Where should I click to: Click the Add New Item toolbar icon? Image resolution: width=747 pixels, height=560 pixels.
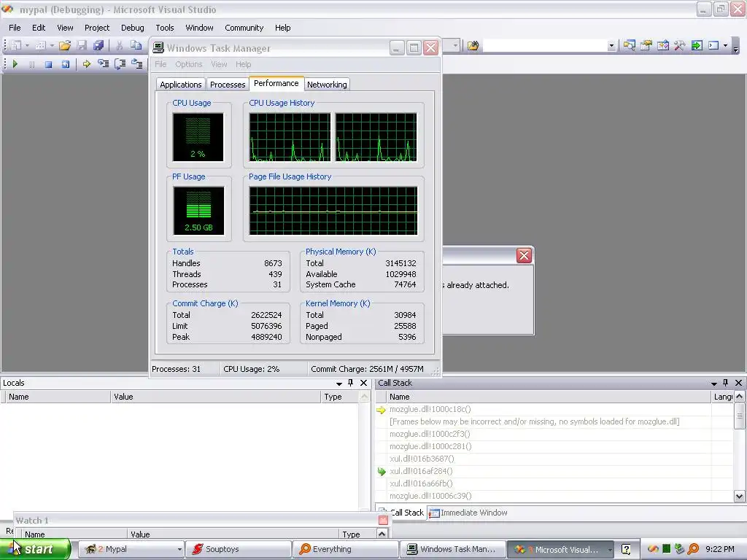(x=41, y=45)
